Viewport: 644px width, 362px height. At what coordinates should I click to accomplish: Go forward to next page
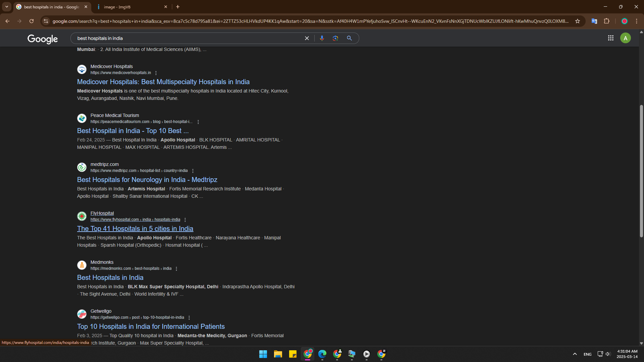[x=19, y=21]
